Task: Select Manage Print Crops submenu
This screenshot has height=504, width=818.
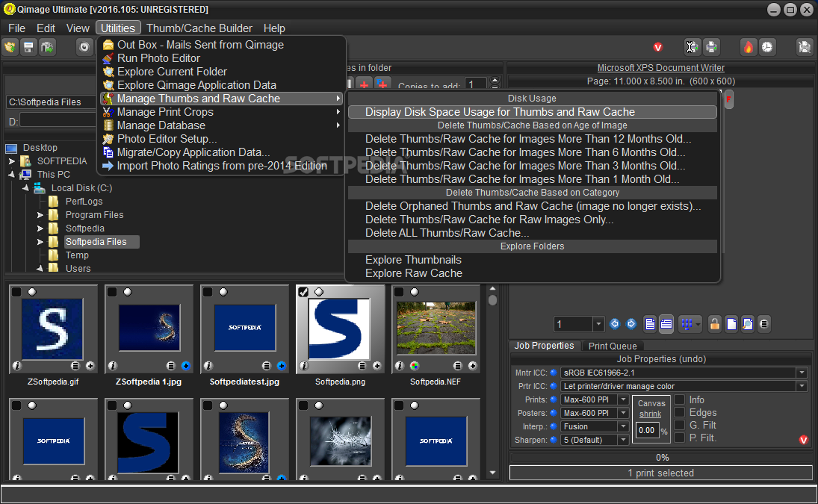Action: 222,112
